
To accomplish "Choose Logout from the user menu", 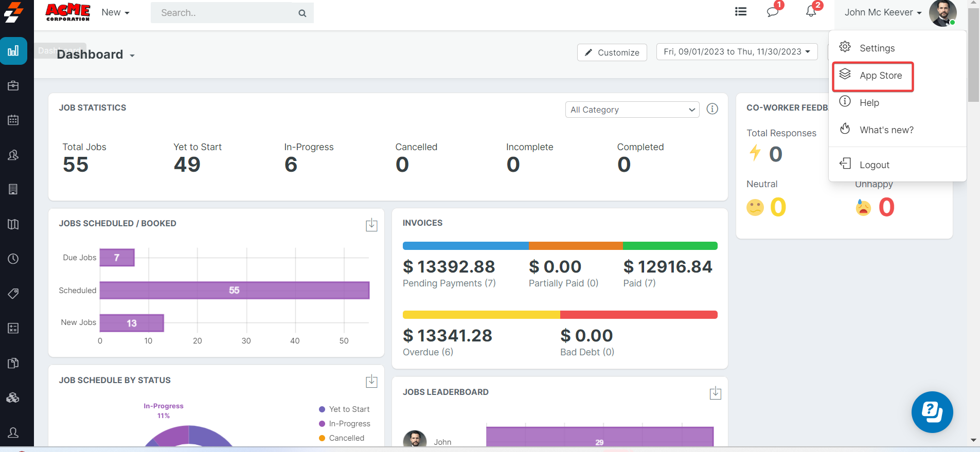I will click(x=874, y=165).
